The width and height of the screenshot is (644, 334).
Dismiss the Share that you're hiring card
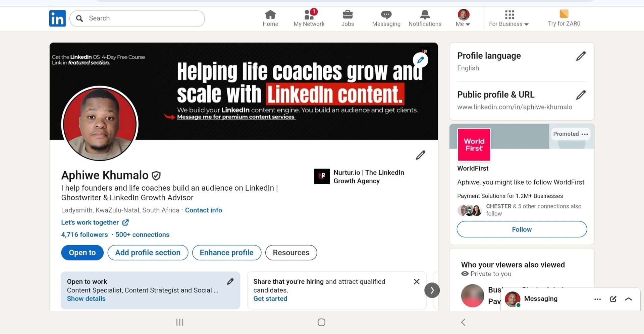point(417,281)
